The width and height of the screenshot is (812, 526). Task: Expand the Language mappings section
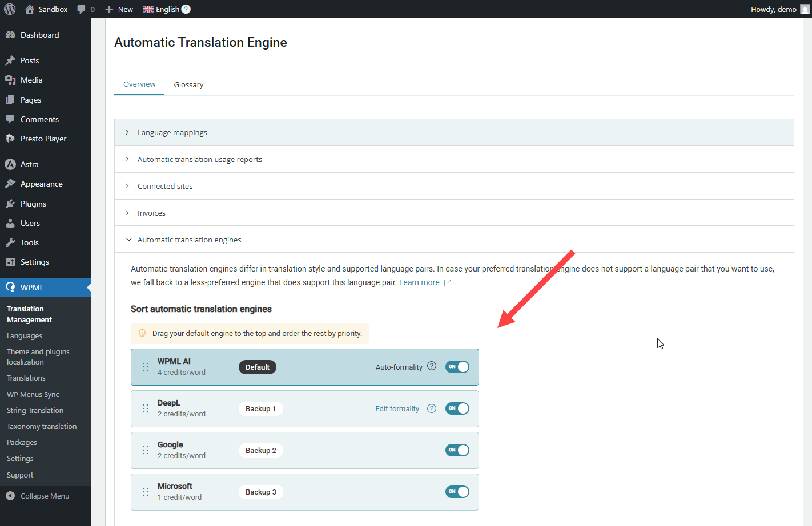click(454, 132)
